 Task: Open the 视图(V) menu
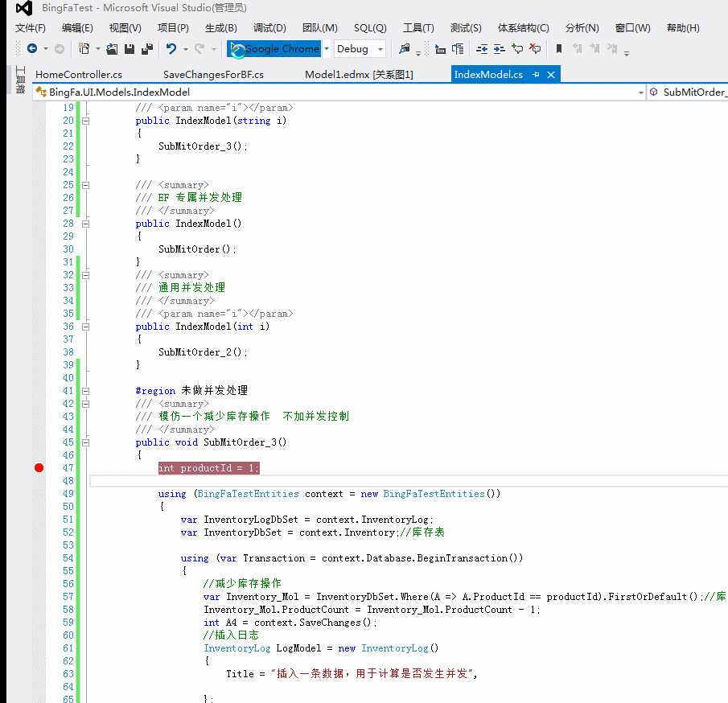tap(125, 28)
